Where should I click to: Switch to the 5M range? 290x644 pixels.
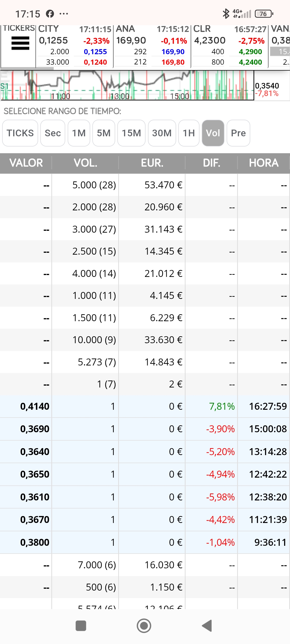pyautogui.click(x=104, y=133)
